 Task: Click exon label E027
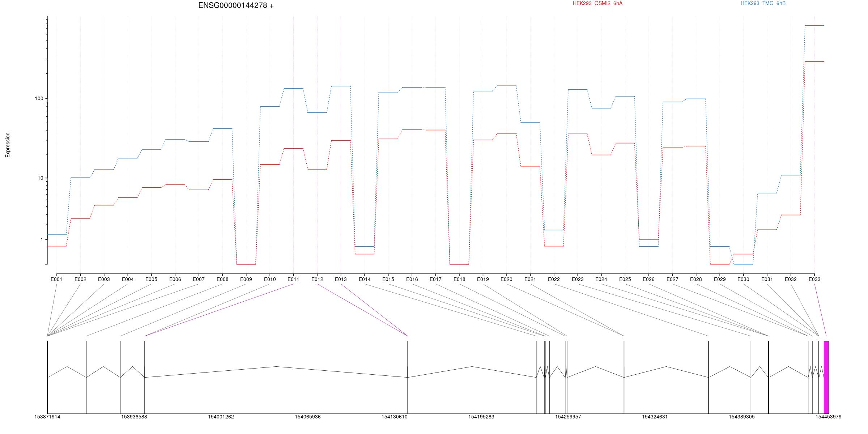coord(672,279)
